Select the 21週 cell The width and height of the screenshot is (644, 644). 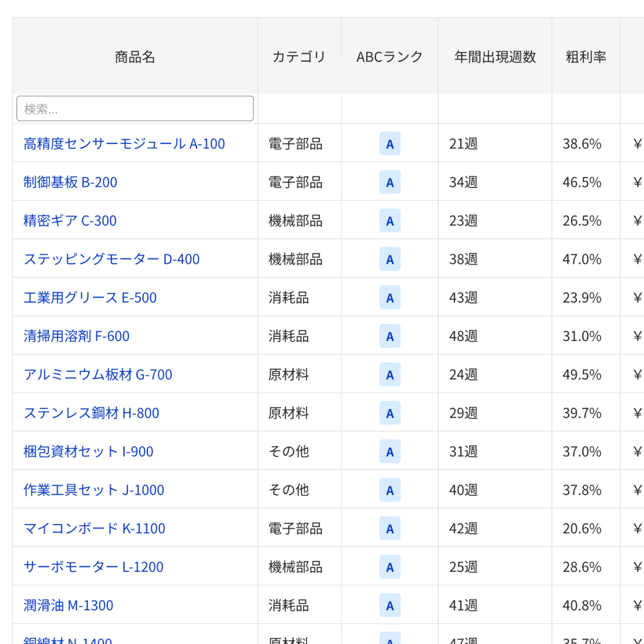[495, 144]
